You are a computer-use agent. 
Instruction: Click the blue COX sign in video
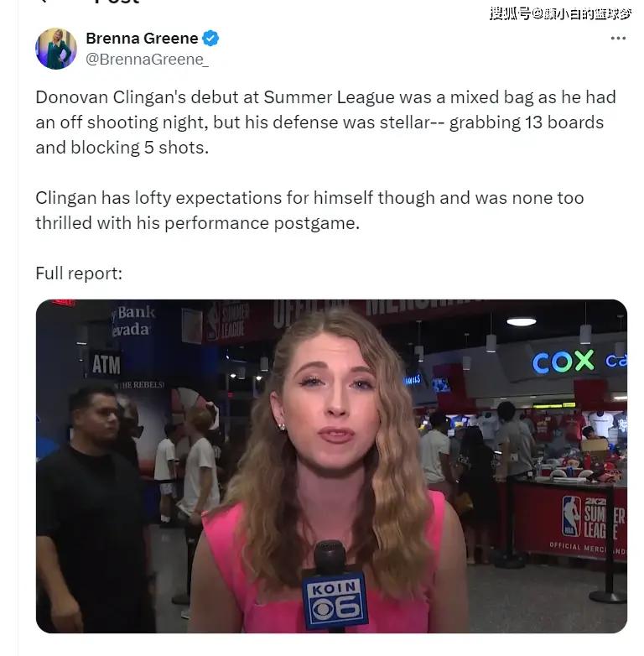tap(563, 362)
